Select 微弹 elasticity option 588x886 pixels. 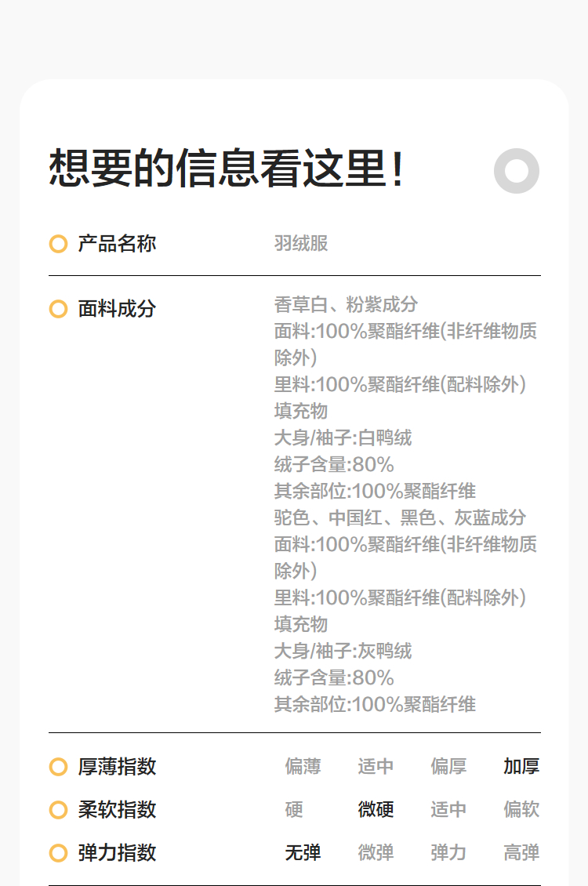tap(376, 852)
